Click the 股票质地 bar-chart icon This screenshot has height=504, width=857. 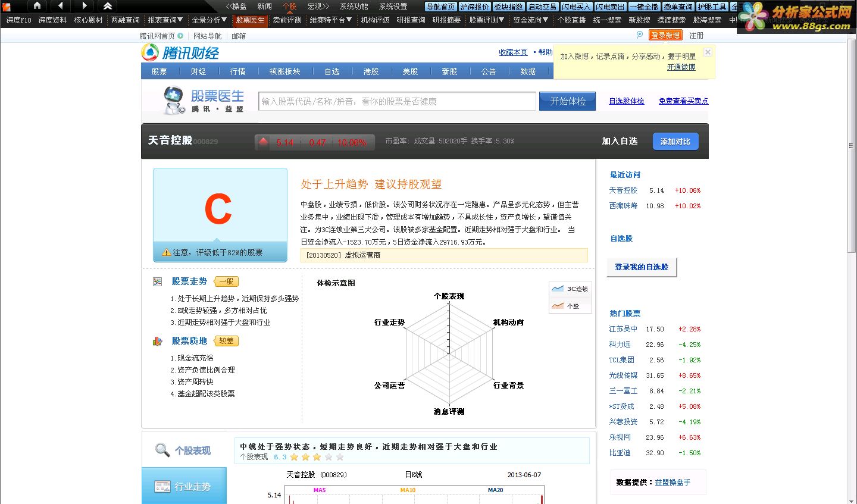[x=157, y=341]
